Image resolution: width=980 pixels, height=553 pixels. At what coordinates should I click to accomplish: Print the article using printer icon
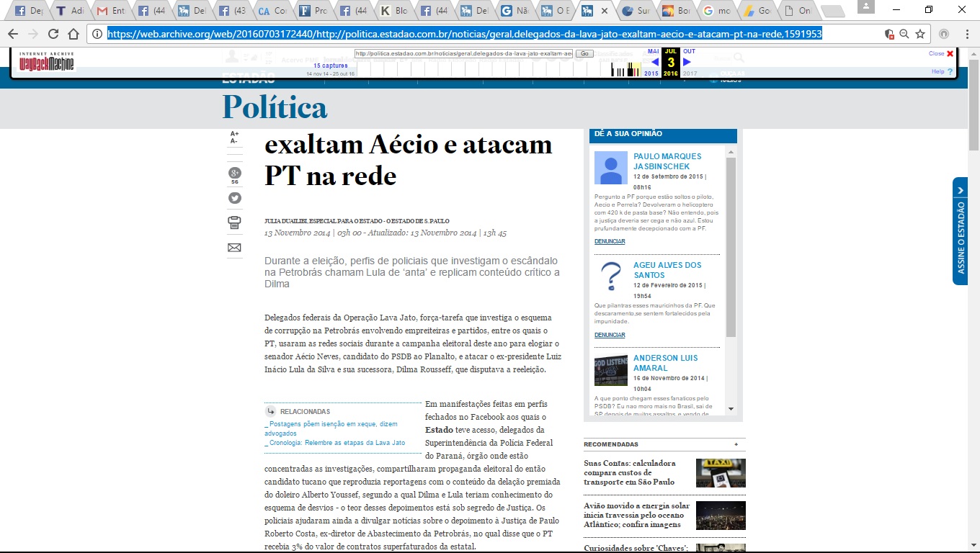coord(235,222)
